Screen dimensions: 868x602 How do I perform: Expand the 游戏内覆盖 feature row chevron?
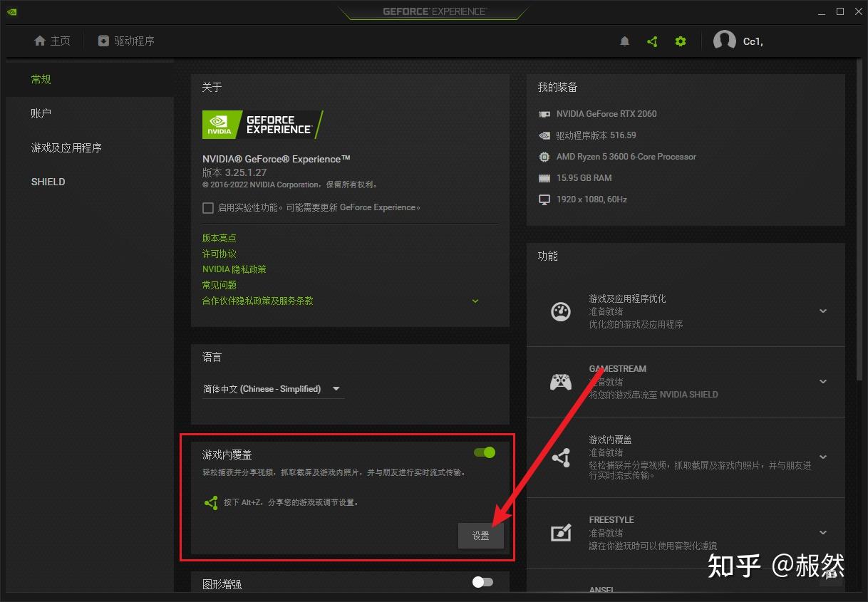pos(823,457)
